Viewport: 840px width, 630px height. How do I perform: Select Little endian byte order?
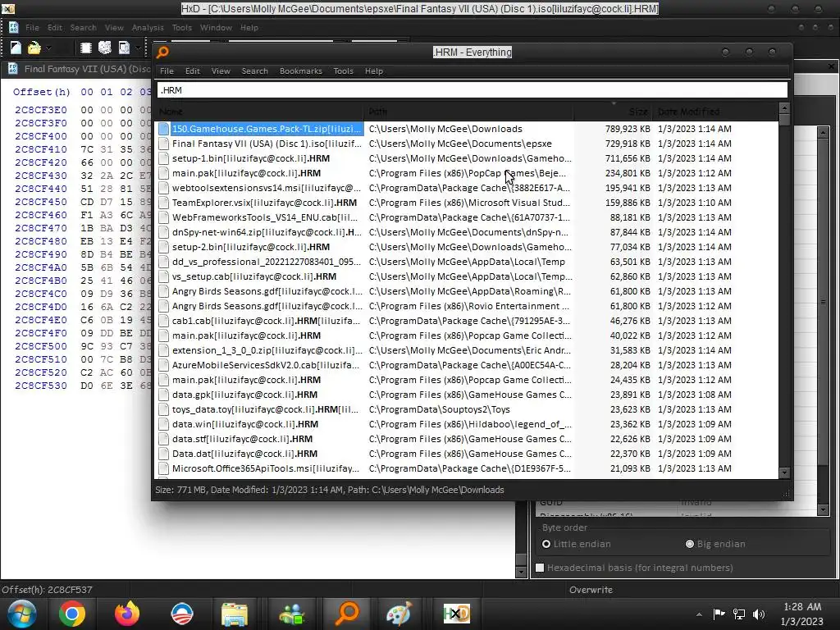pos(576,544)
